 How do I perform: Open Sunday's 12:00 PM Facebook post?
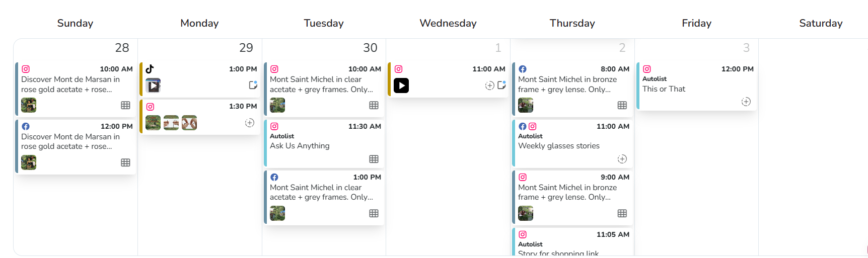tap(76, 146)
